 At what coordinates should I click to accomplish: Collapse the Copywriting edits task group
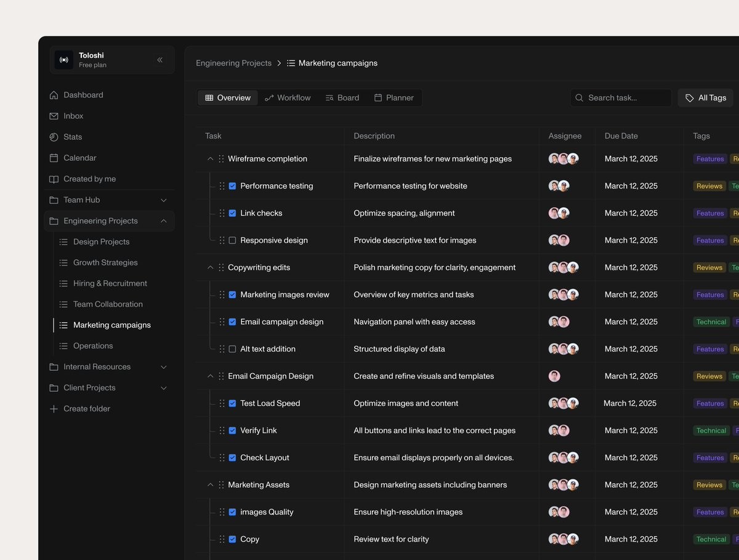pyautogui.click(x=210, y=267)
